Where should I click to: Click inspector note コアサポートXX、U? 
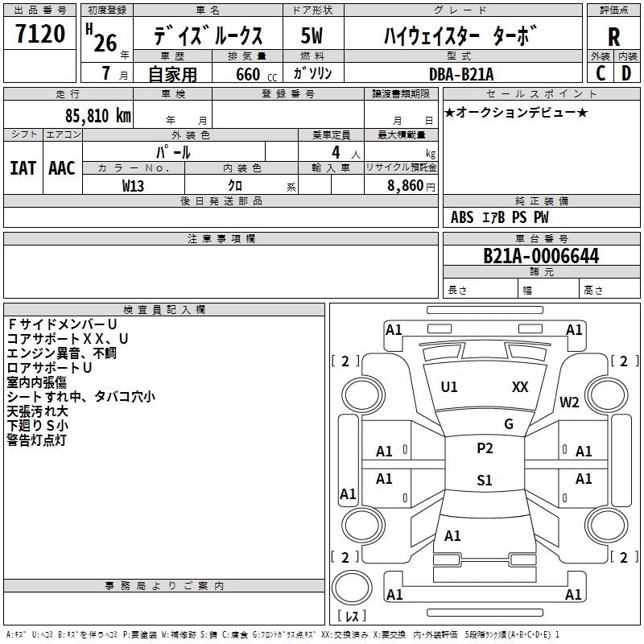(x=68, y=338)
